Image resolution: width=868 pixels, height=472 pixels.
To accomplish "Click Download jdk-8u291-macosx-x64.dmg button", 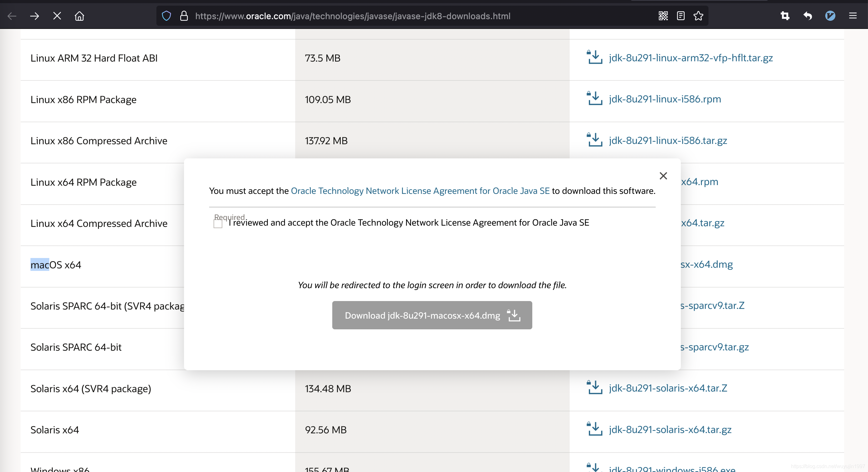I will [x=432, y=315].
